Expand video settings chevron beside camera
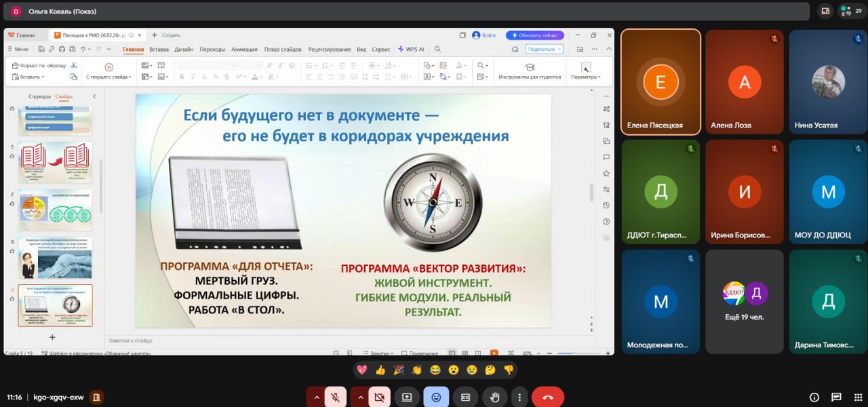 pos(359,398)
